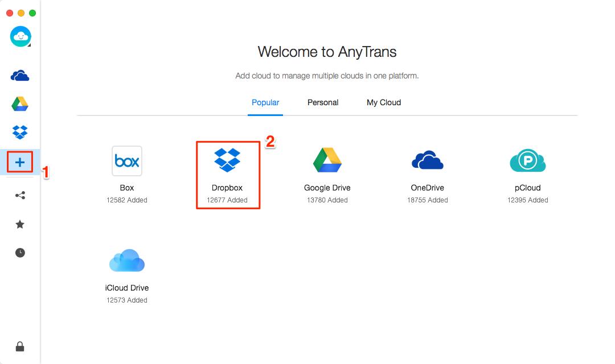Minimize the window with the yellow button
615x364 pixels.
pyautogui.click(x=21, y=13)
